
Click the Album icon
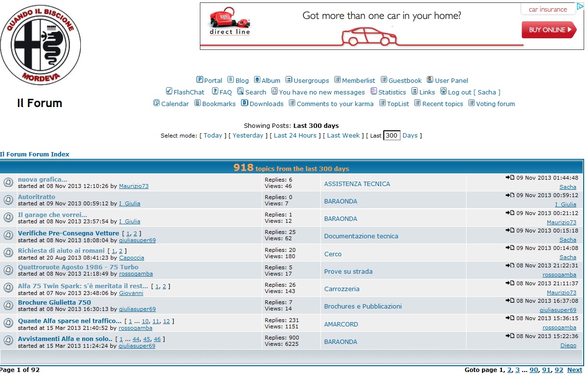[x=257, y=80]
